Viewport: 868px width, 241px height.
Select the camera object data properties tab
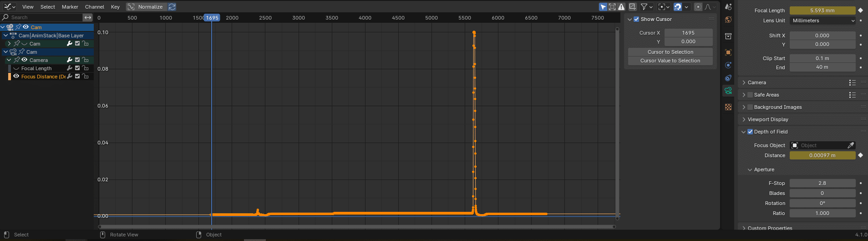[x=728, y=91]
